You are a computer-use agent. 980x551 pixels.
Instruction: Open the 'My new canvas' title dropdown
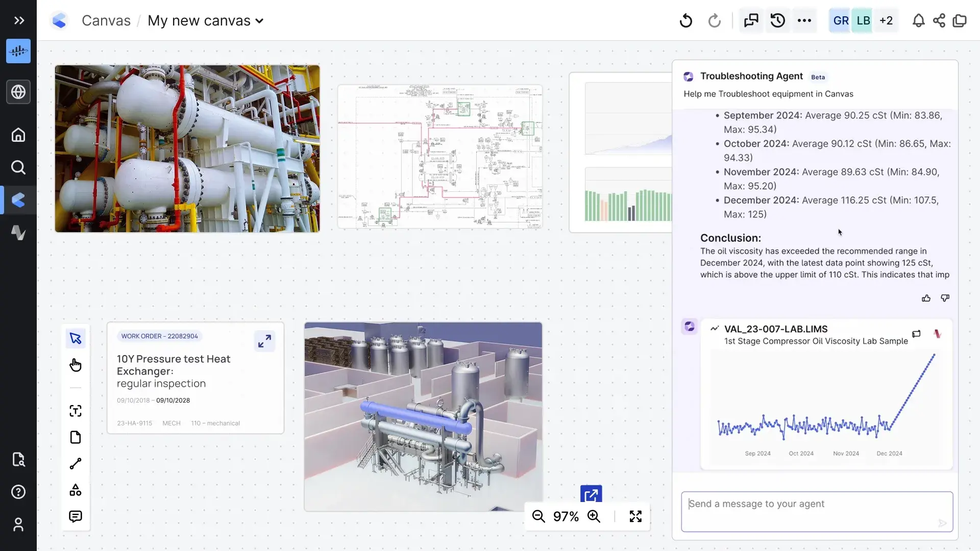[260, 21]
